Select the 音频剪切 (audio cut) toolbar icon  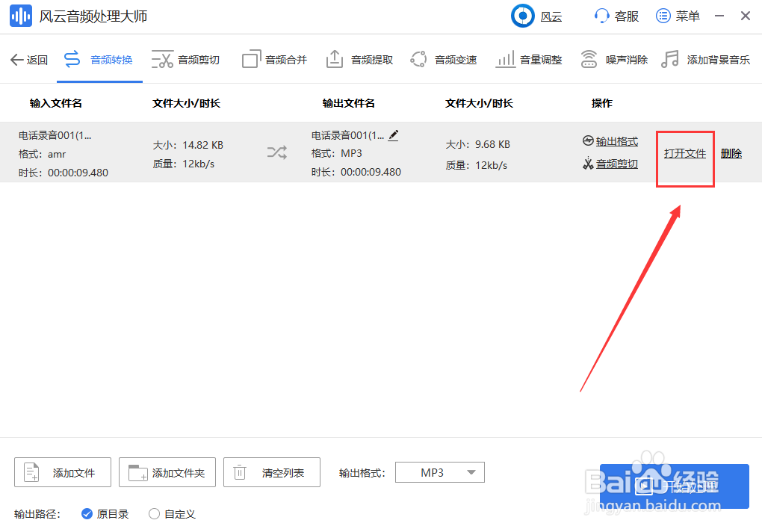coord(185,59)
